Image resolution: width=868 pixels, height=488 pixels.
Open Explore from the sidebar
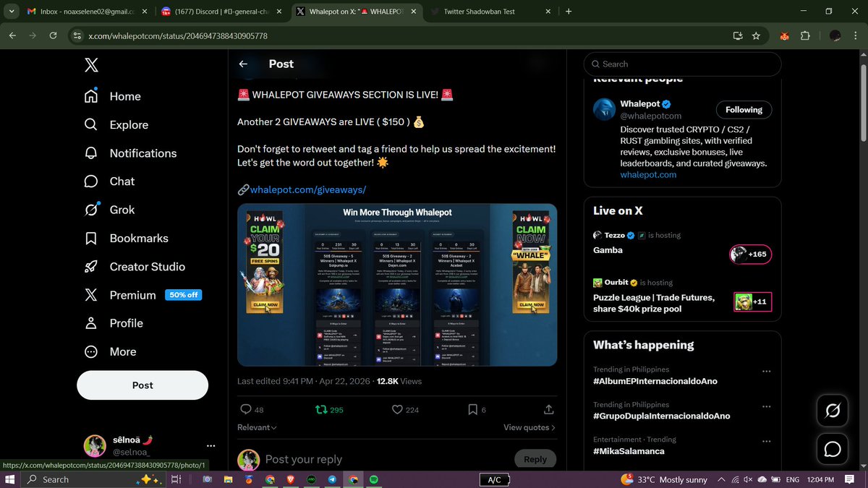tap(116, 124)
